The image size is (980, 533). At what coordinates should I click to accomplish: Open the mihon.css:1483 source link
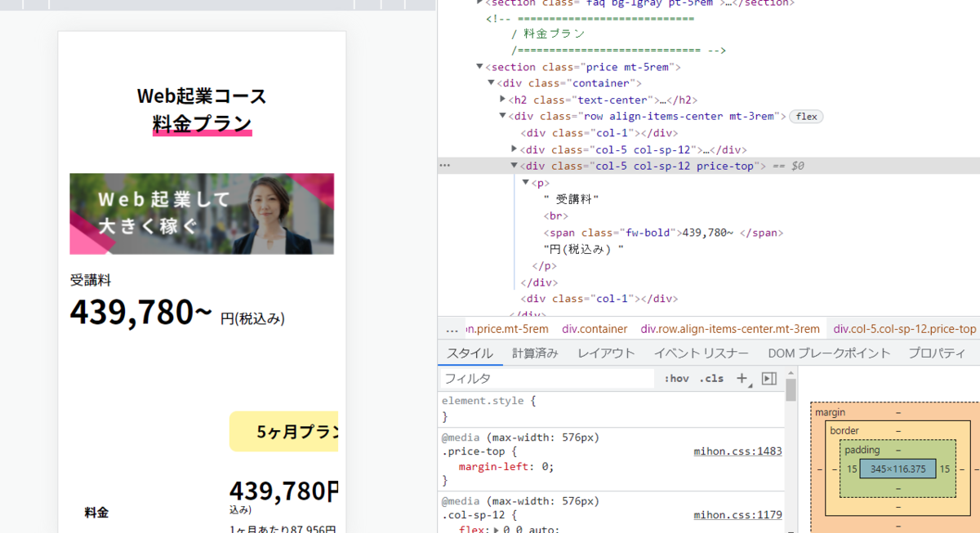[737, 451]
